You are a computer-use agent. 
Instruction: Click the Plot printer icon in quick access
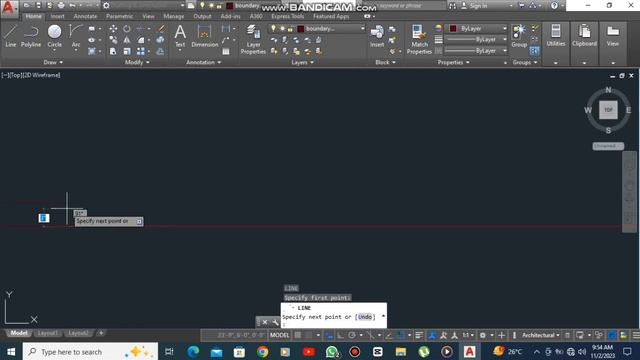(61, 5)
